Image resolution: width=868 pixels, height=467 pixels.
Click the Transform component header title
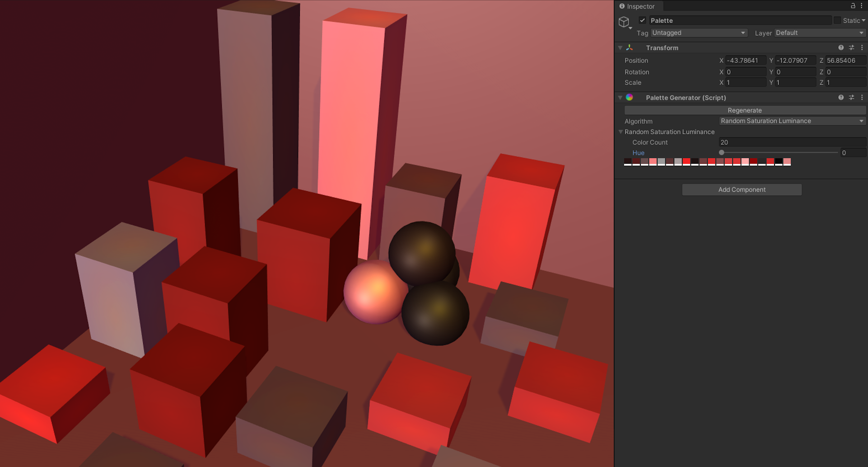point(662,47)
